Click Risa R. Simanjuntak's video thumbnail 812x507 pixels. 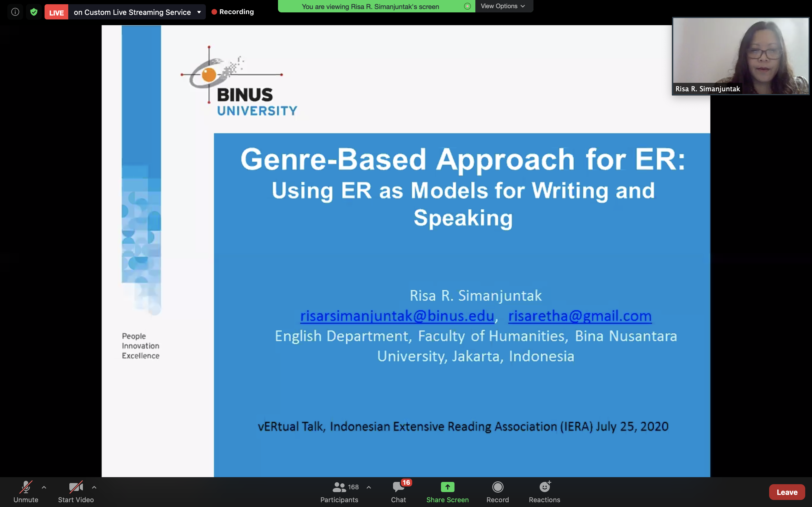pyautogui.click(x=741, y=56)
